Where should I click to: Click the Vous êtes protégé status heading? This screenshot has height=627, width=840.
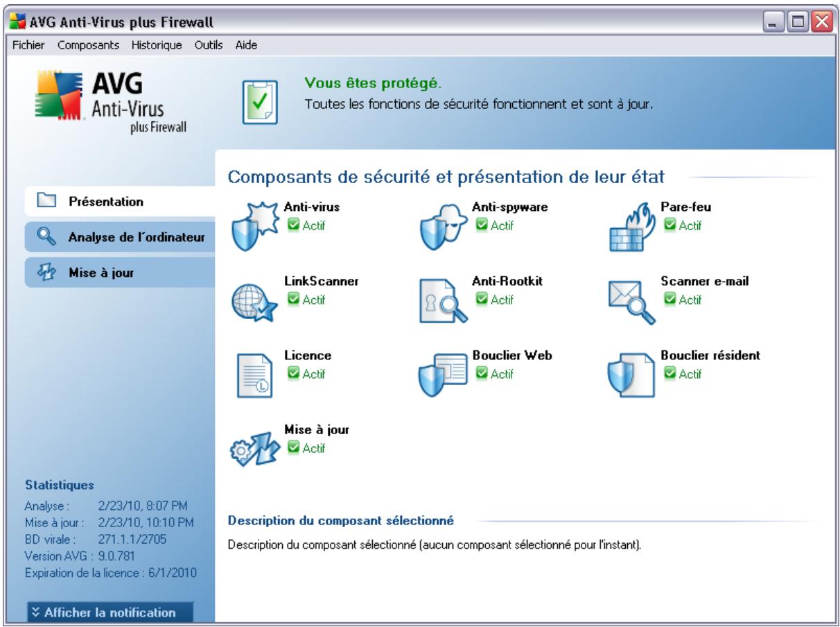pos(373,84)
